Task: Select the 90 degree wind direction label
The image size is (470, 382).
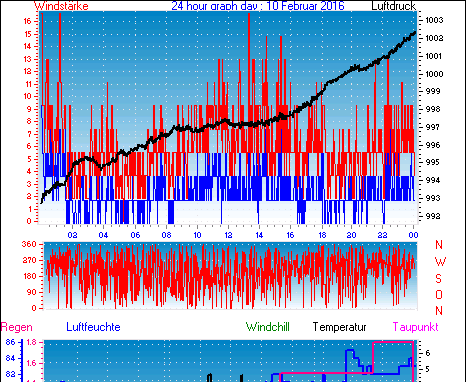Action: point(31,292)
